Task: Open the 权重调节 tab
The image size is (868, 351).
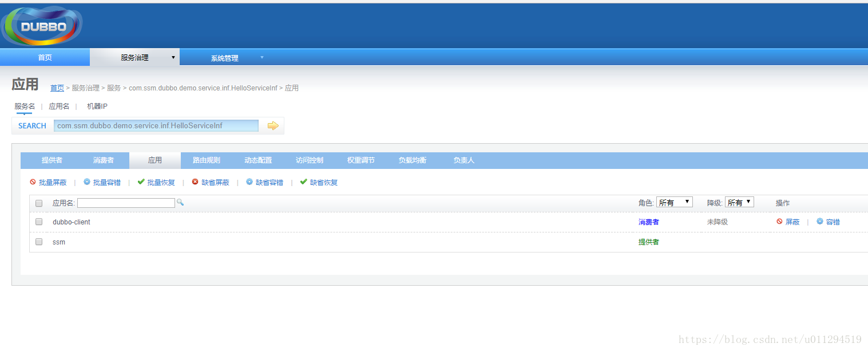Action: (x=361, y=160)
